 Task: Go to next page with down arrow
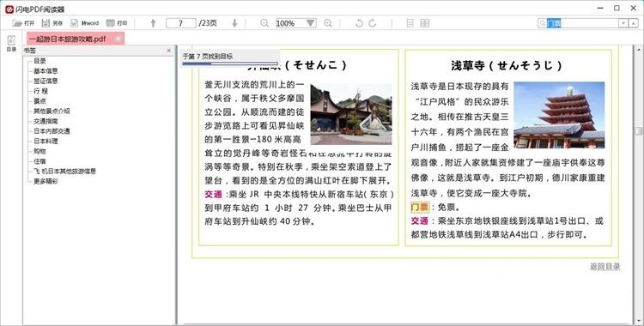click(234, 23)
